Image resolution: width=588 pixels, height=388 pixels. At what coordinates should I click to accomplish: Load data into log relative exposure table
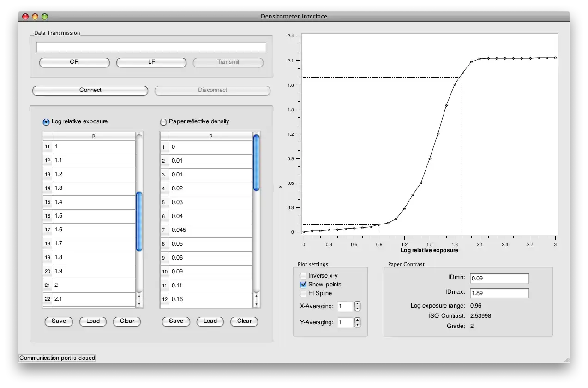coord(93,321)
